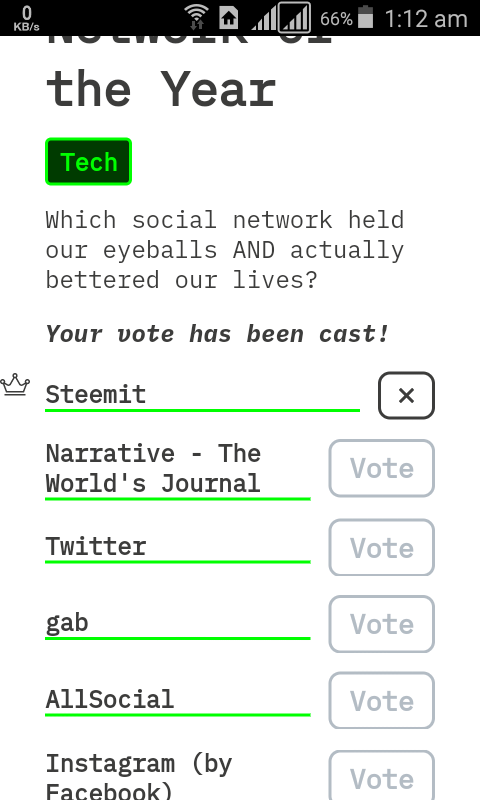
Task: Cast a vote for gab
Action: point(382,624)
